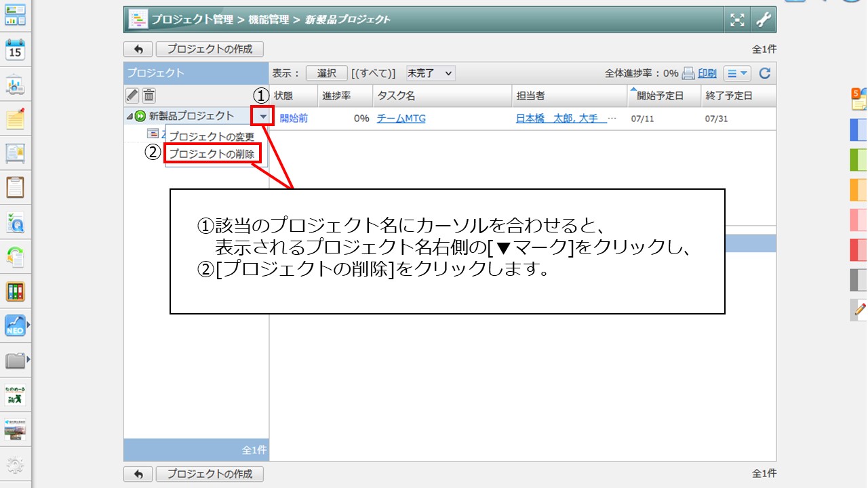This screenshot has height=488, width=868.
Task: Click the wrench settings icon in header
Action: [764, 20]
